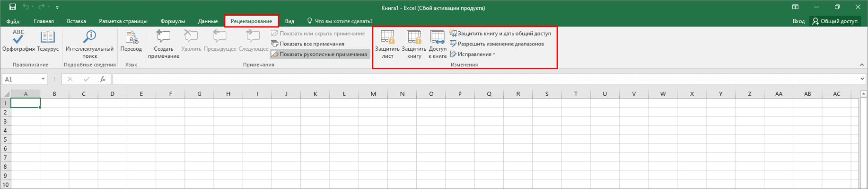Click inside the formula bar input
The height and width of the screenshot is (189, 868).
point(486,79)
